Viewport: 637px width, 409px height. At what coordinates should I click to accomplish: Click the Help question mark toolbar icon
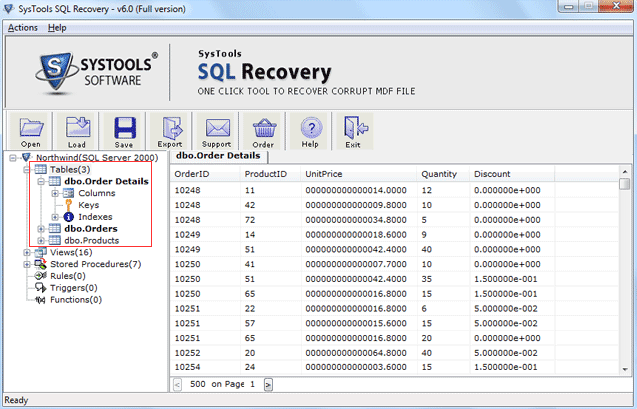click(311, 128)
